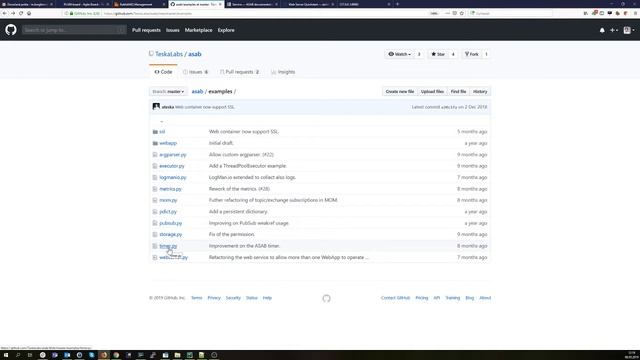
Task: Open the Windows Start button
Action: (x=6, y=355)
